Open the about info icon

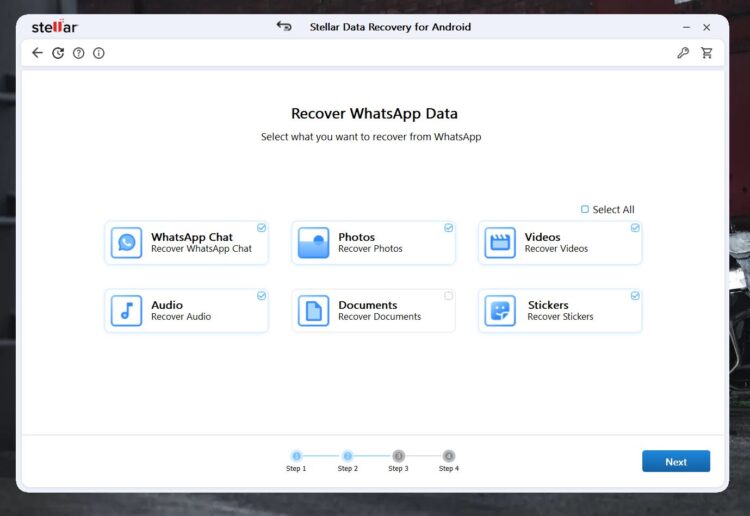pyautogui.click(x=99, y=53)
